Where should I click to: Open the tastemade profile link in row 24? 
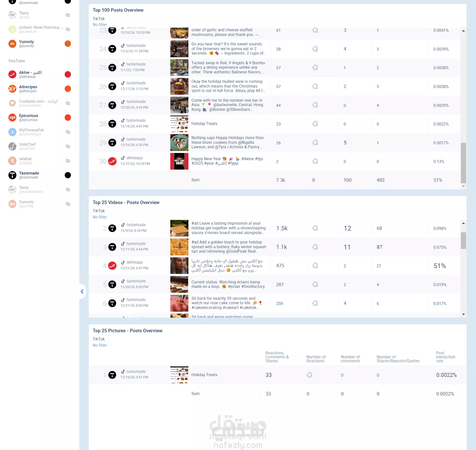tap(136, 45)
